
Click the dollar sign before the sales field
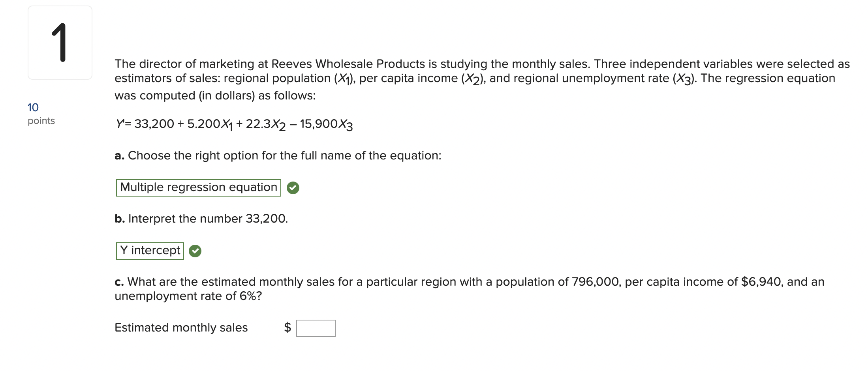(x=288, y=328)
